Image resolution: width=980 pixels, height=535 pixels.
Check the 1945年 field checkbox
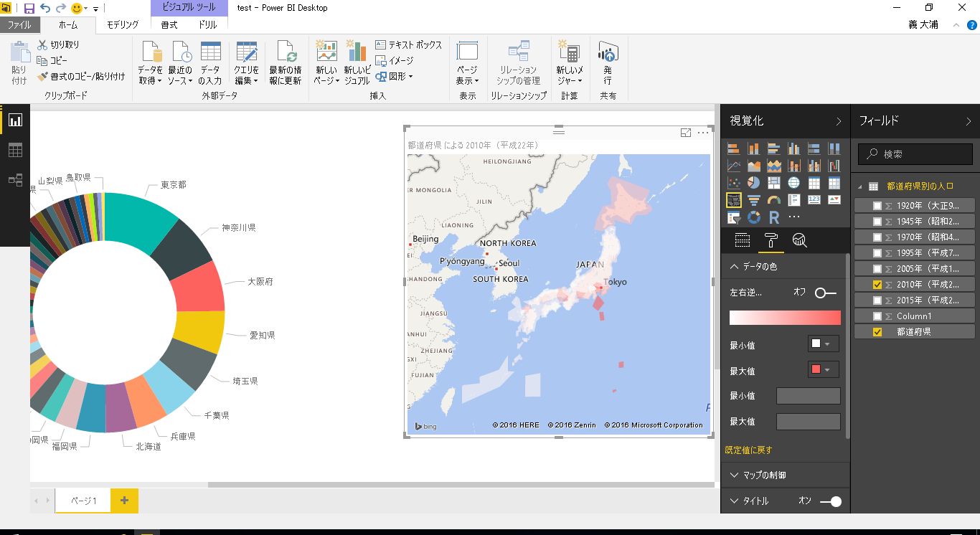(x=877, y=222)
